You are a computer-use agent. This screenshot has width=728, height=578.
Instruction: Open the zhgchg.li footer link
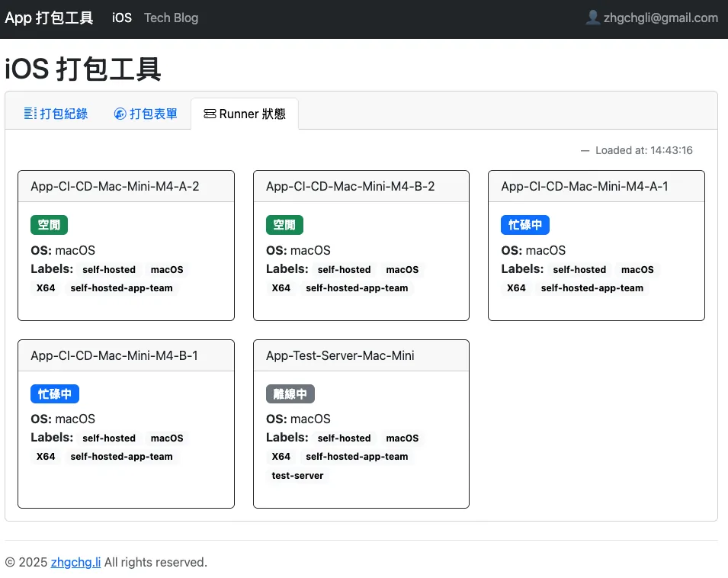75,562
